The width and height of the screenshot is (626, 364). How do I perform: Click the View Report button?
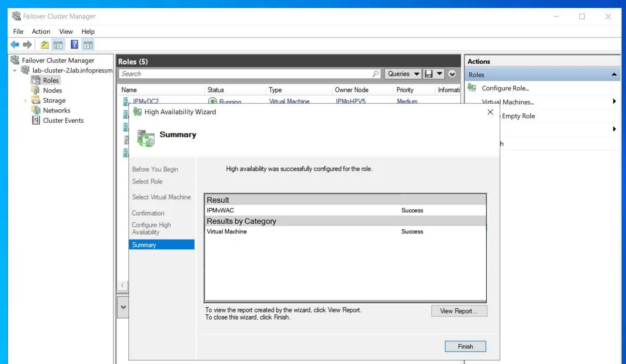[459, 311]
